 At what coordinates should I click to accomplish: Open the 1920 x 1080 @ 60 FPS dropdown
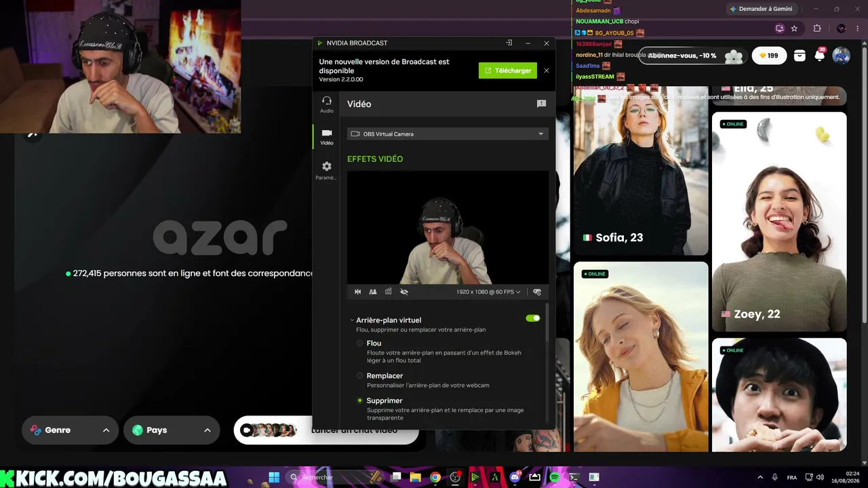[488, 291]
